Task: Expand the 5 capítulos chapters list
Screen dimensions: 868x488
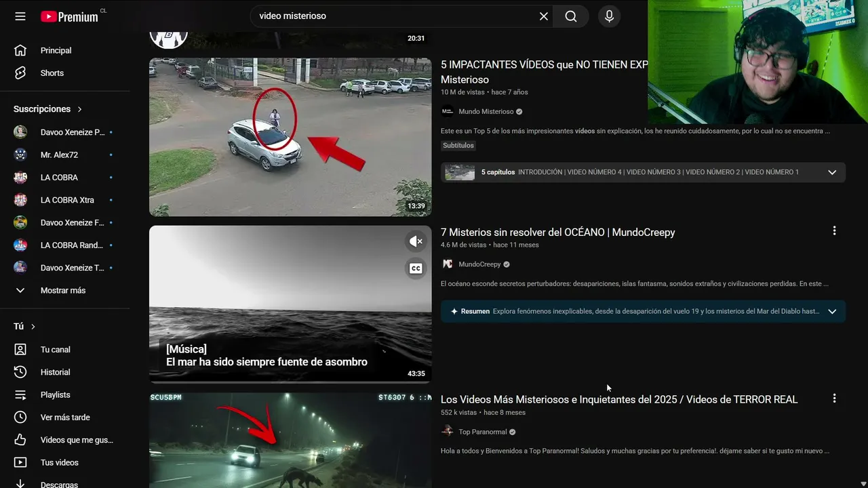Action: [x=643, y=172]
